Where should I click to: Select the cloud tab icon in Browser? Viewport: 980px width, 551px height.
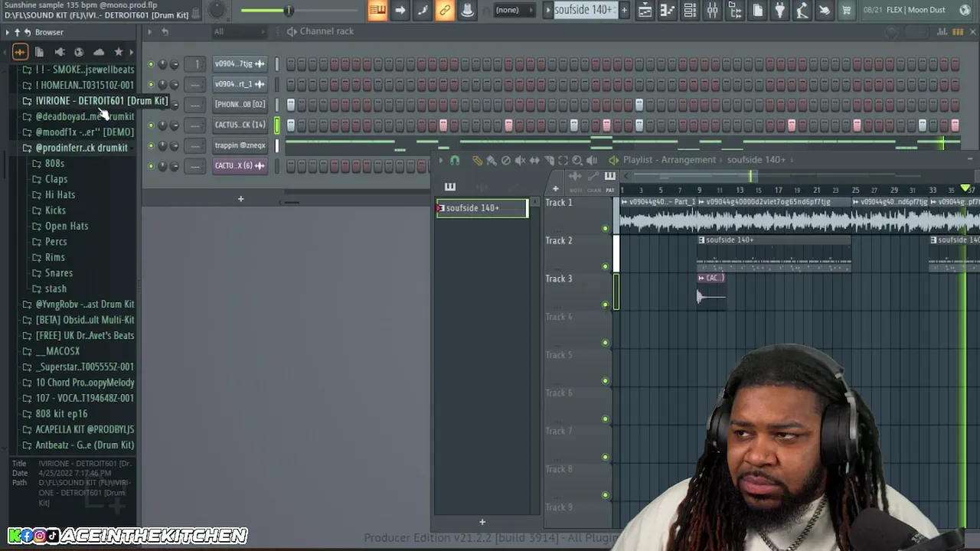[x=99, y=52]
